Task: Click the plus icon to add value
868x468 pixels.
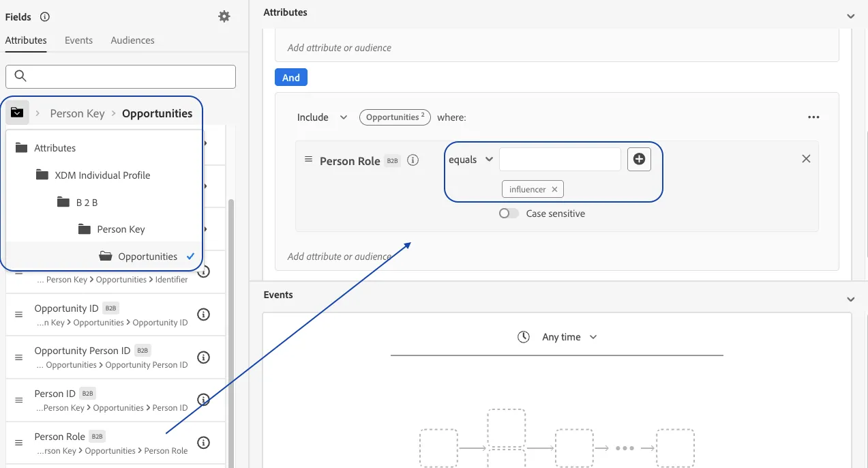Action: coord(639,159)
